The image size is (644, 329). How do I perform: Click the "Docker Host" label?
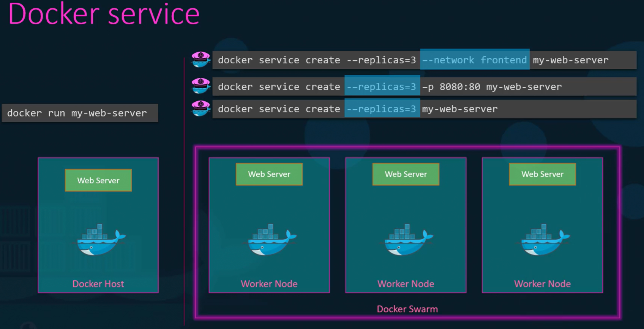click(x=98, y=284)
